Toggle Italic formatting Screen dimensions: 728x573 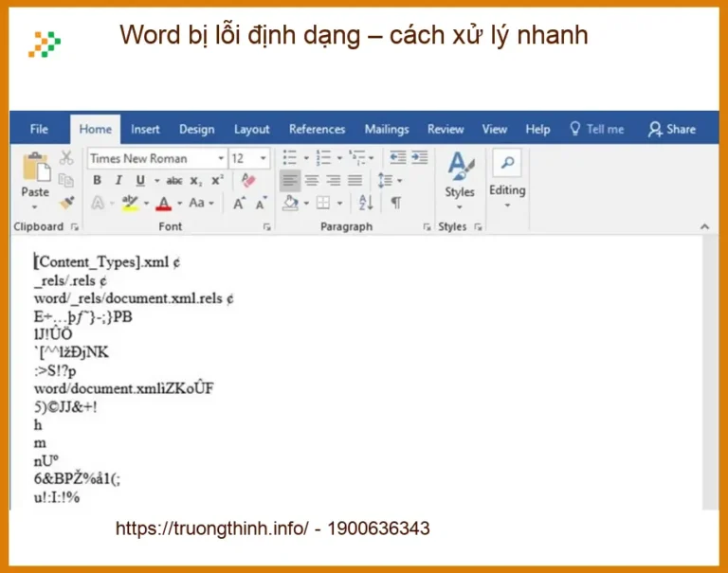(118, 180)
